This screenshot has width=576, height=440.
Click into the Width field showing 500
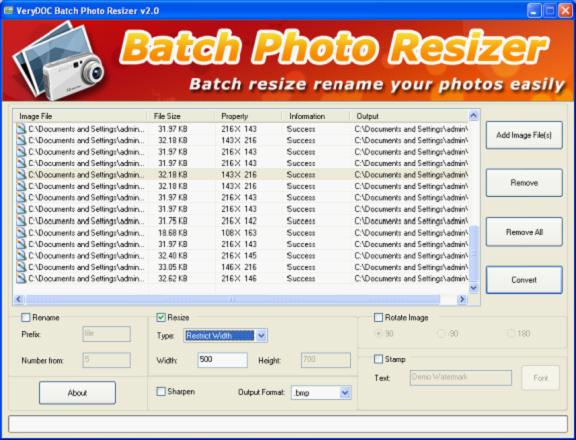222,360
